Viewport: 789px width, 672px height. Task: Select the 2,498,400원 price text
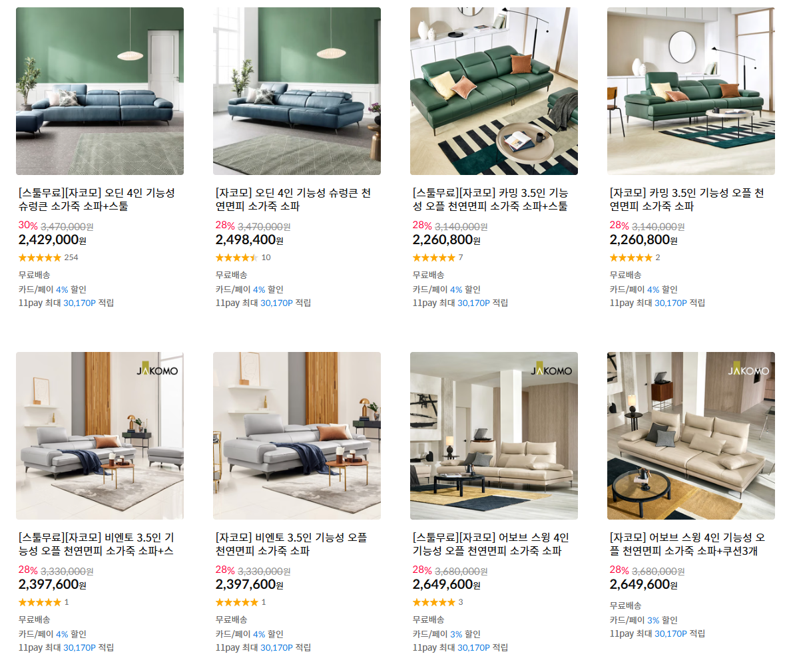250,240
